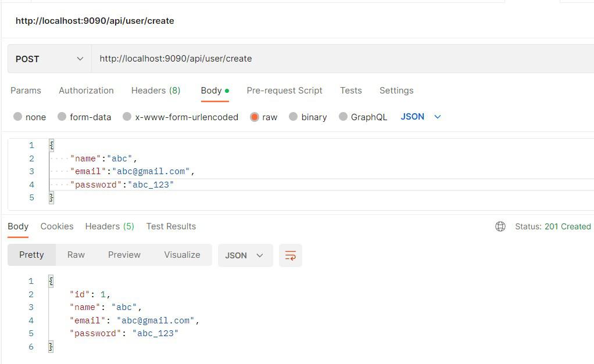Open the Authorization tab

pos(86,91)
